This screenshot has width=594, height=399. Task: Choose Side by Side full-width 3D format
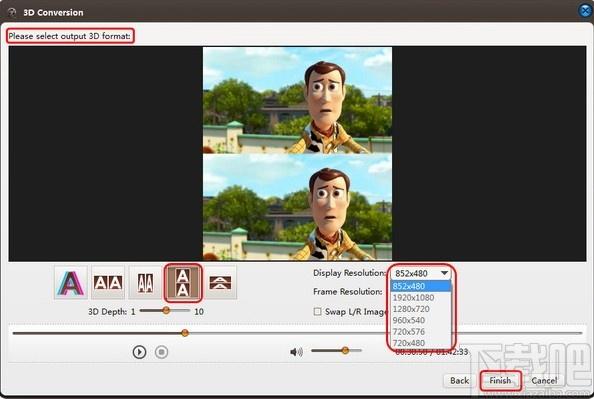108,283
